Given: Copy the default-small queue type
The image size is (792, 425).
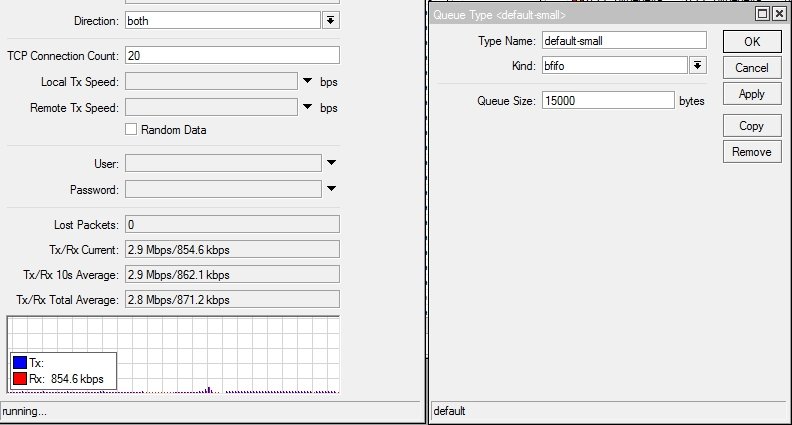Looking at the screenshot, I should click(x=751, y=126).
